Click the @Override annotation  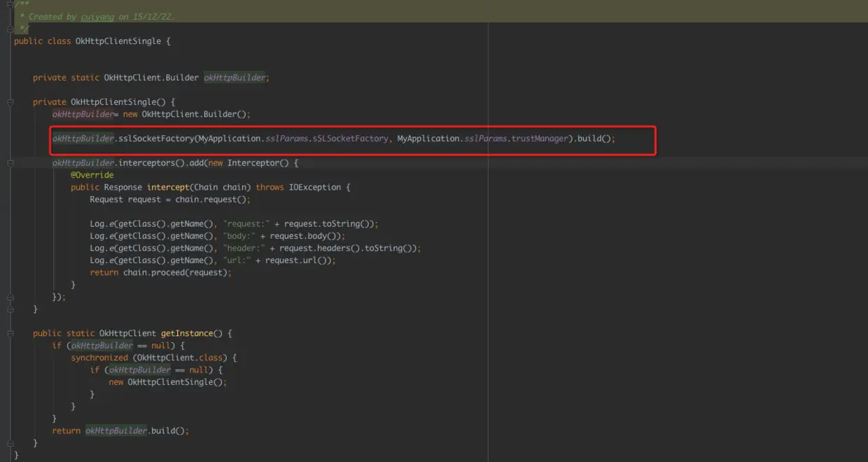pos(92,175)
